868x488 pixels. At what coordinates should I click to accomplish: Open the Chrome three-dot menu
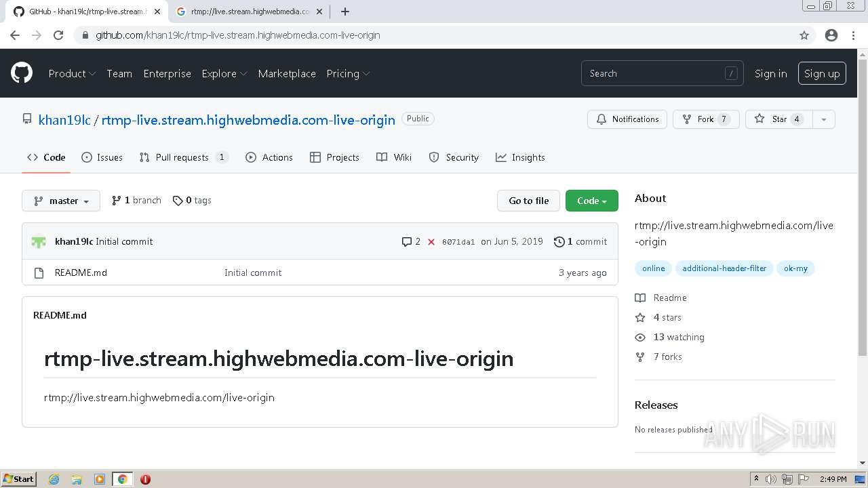(853, 35)
